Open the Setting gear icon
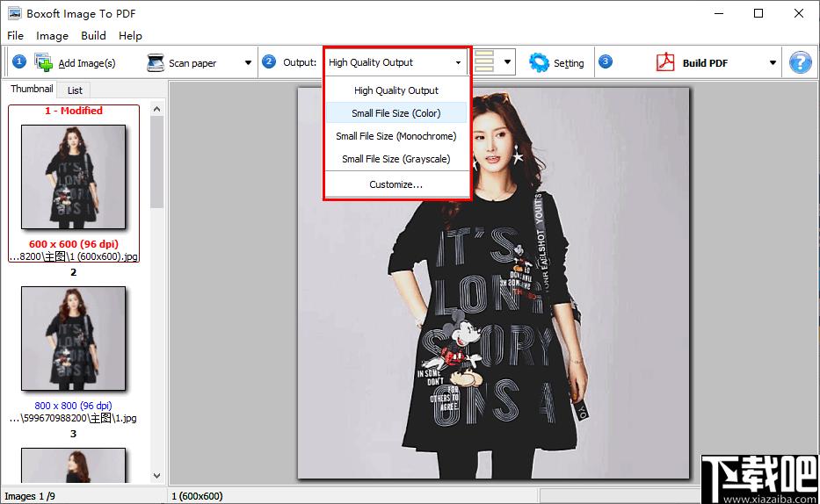The width and height of the screenshot is (820, 504). coord(539,62)
